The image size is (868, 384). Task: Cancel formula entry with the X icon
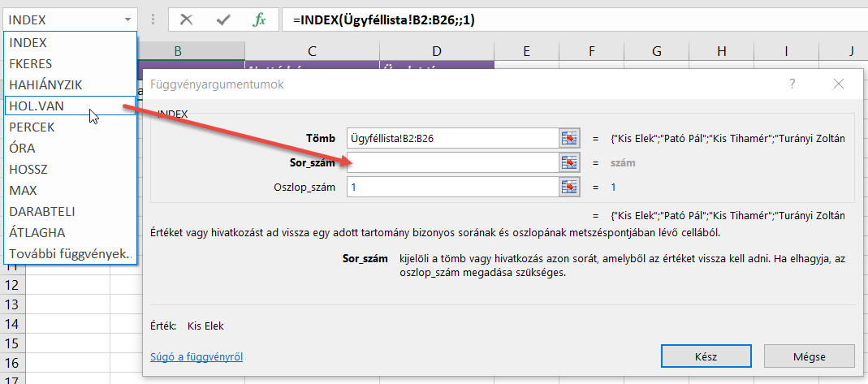(187, 19)
